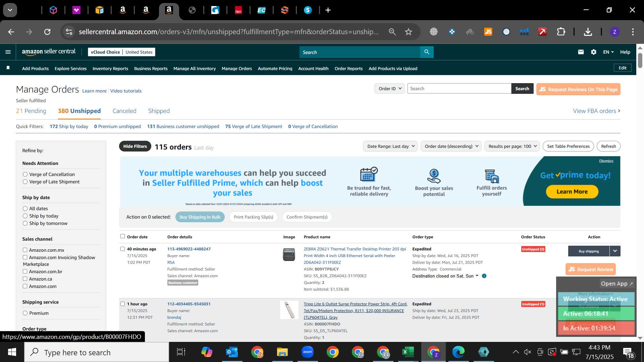
Task: Expand Destination closed on Sat, Sun arrow
Action: point(477,276)
